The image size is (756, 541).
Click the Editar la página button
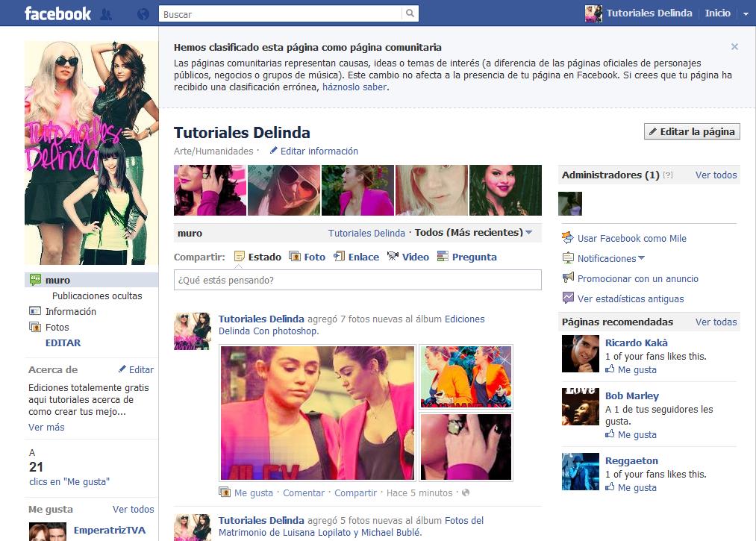pos(692,131)
